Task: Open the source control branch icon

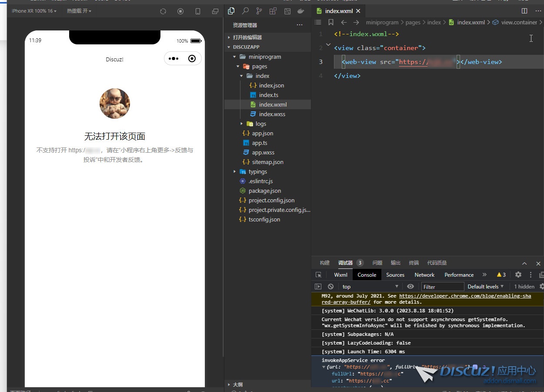Action: 259,11
